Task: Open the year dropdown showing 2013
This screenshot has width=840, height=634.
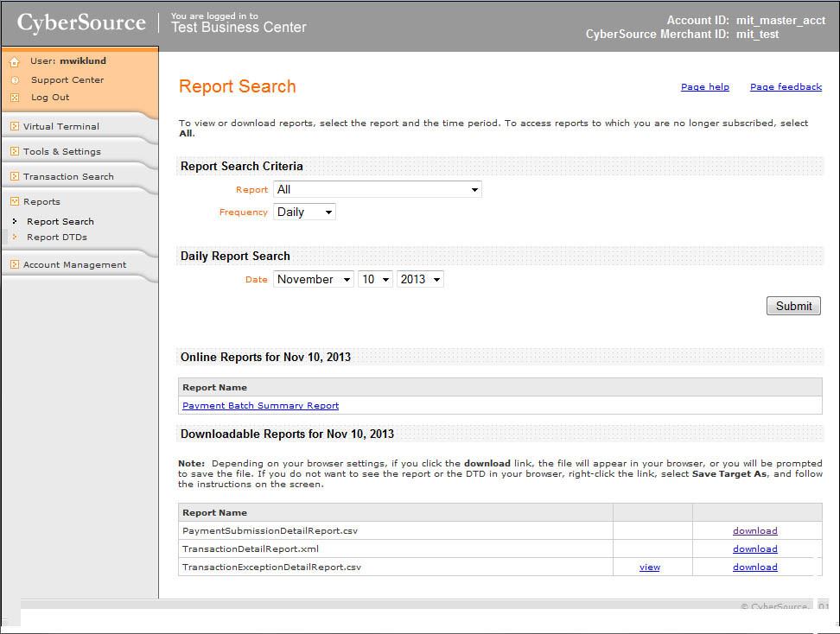Action: pos(420,279)
